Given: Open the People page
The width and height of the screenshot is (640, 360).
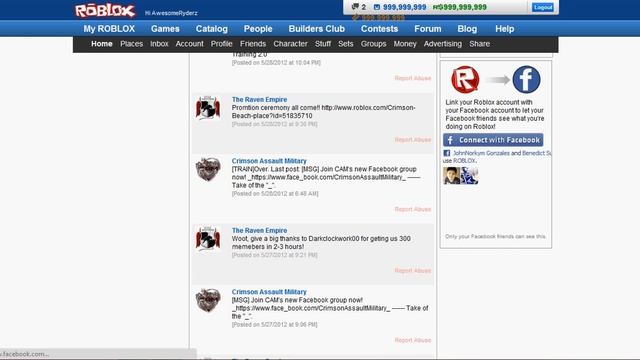Looking at the screenshot, I should [258, 29].
